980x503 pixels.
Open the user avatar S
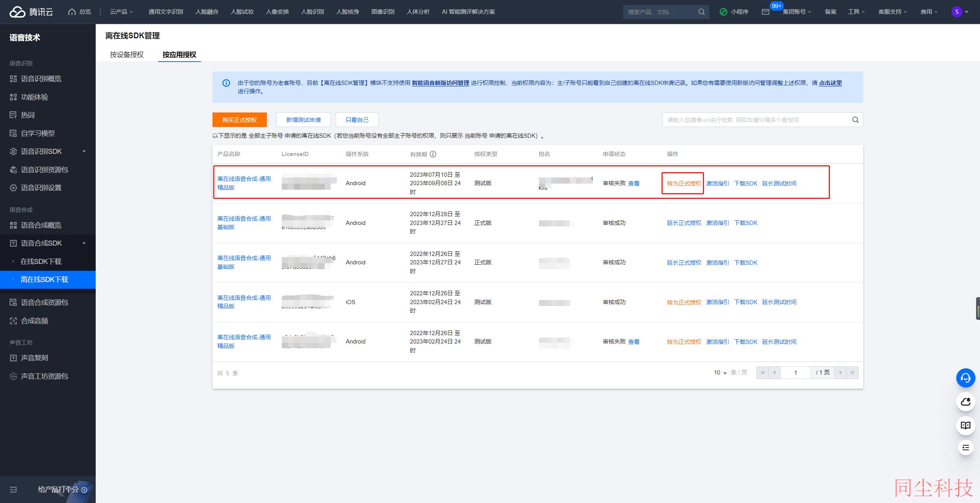(957, 12)
